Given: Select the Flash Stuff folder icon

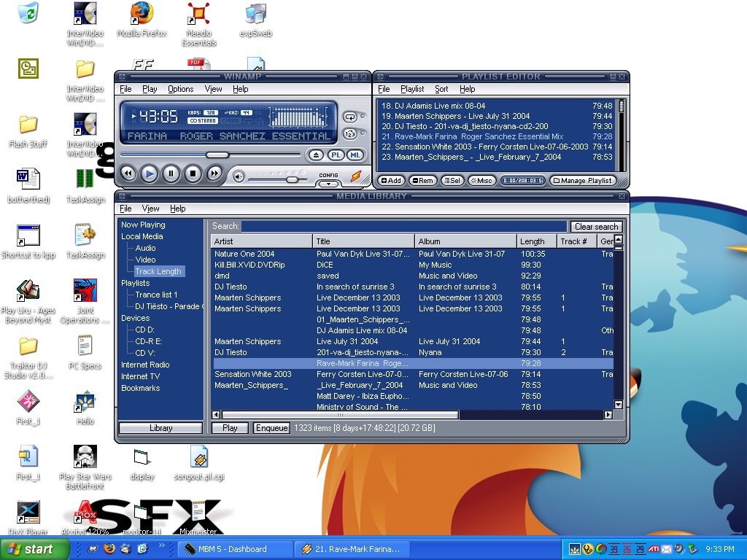Looking at the screenshot, I should [28, 131].
